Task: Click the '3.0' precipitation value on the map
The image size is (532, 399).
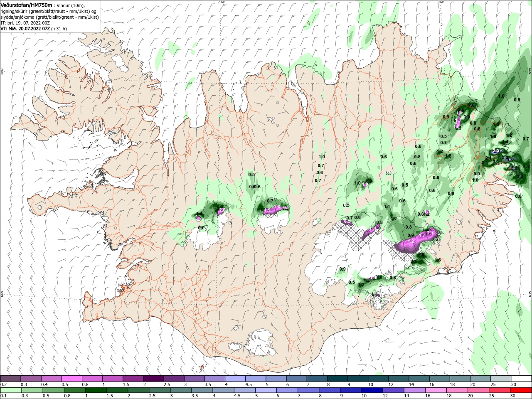Action: (x=467, y=117)
